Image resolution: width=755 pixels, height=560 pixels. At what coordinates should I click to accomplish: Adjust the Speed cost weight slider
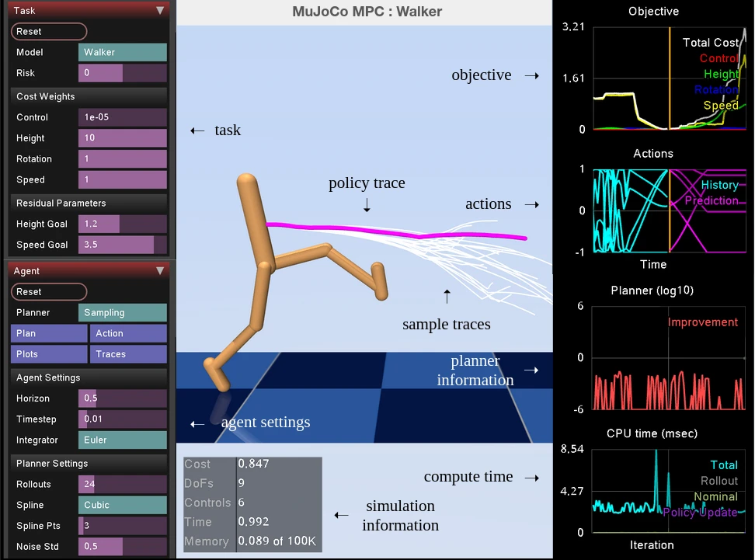pyautogui.click(x=123, y=179)
